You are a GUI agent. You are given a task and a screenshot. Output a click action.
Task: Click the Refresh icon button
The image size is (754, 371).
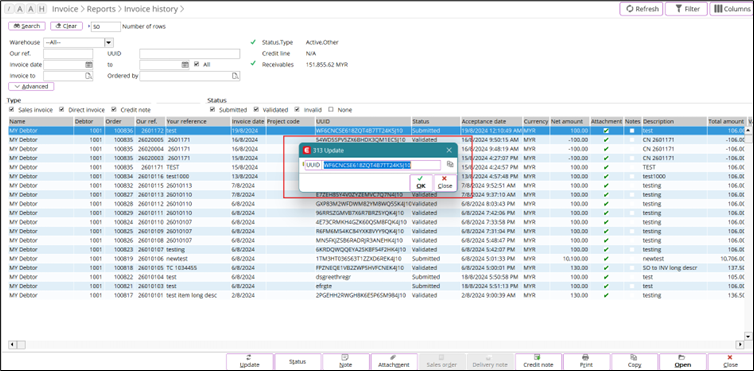click(x=641, y=9)
